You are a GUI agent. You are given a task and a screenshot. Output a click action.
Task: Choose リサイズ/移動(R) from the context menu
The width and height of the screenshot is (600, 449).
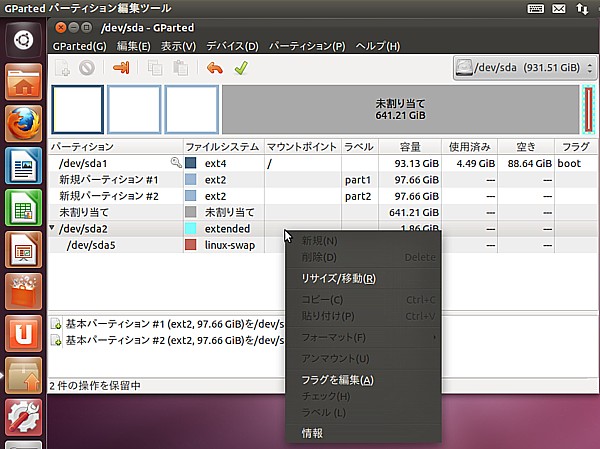pyautogui.click(x=364, y=278)
